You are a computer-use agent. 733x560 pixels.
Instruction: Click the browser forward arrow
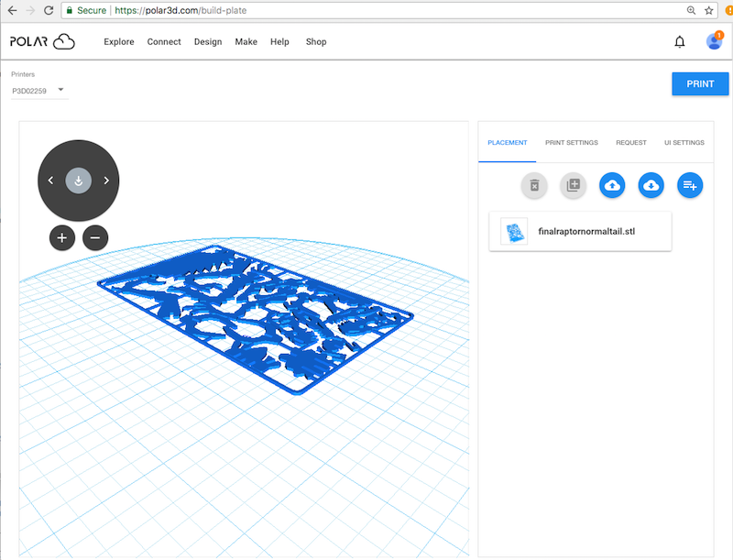point(30,10)
